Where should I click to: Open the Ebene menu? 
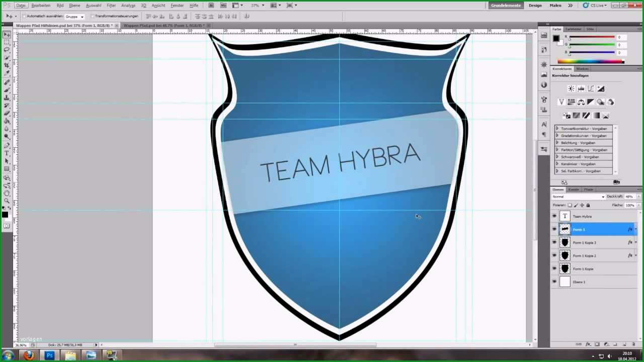tap(74, 5)
